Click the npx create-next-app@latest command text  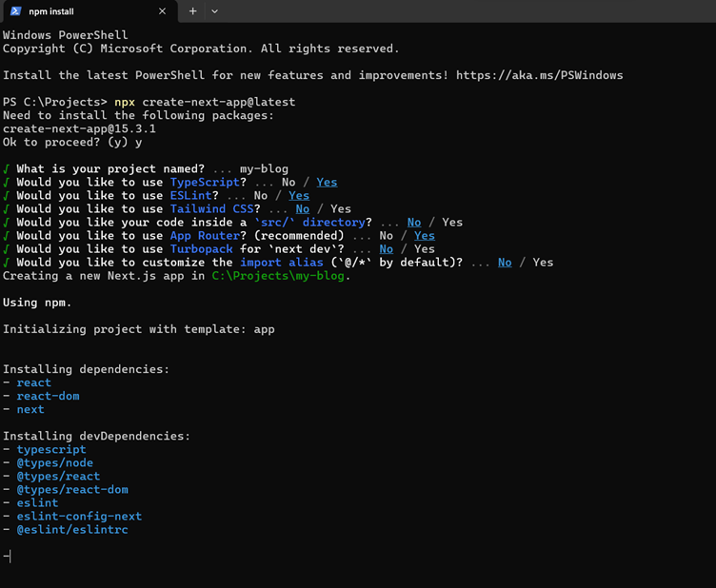coord(205,102)
